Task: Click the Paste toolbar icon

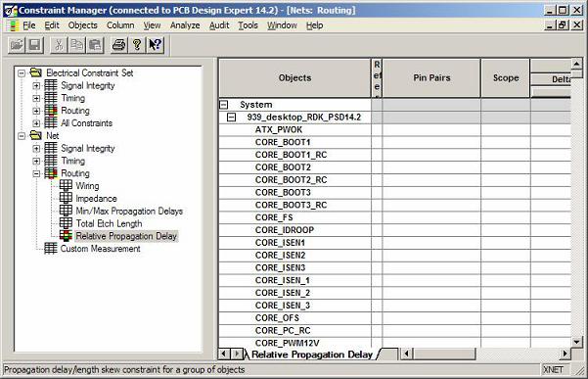Action: [x=95, y=45]
